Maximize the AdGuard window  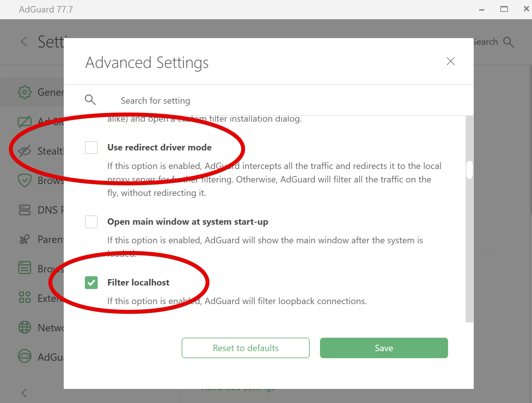tap(504, 9)
